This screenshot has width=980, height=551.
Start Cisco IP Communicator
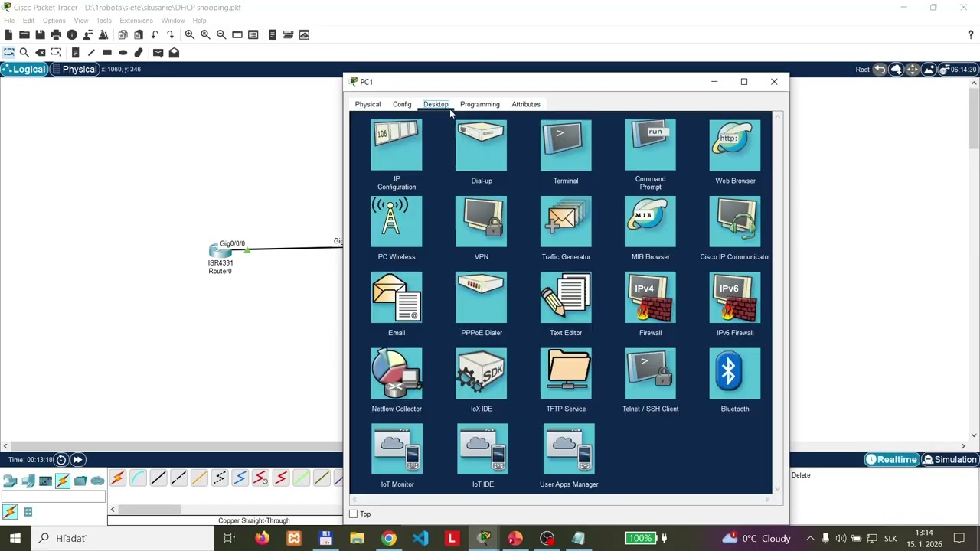[x=735, y=228]
